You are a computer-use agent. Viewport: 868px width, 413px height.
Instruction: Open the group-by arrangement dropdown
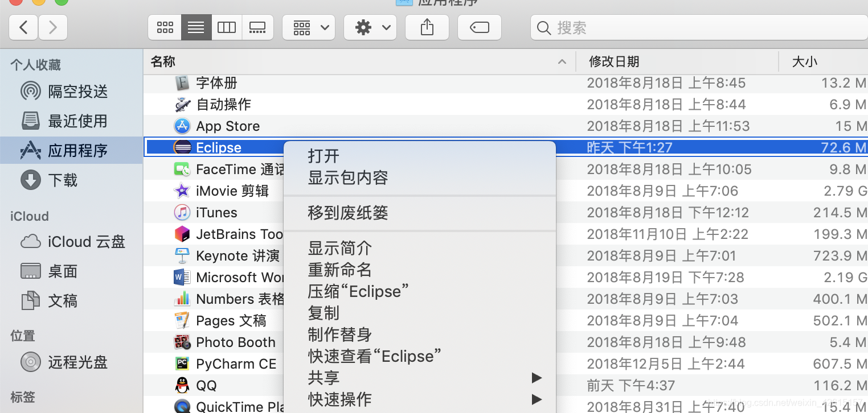click(x=309, y=27)
